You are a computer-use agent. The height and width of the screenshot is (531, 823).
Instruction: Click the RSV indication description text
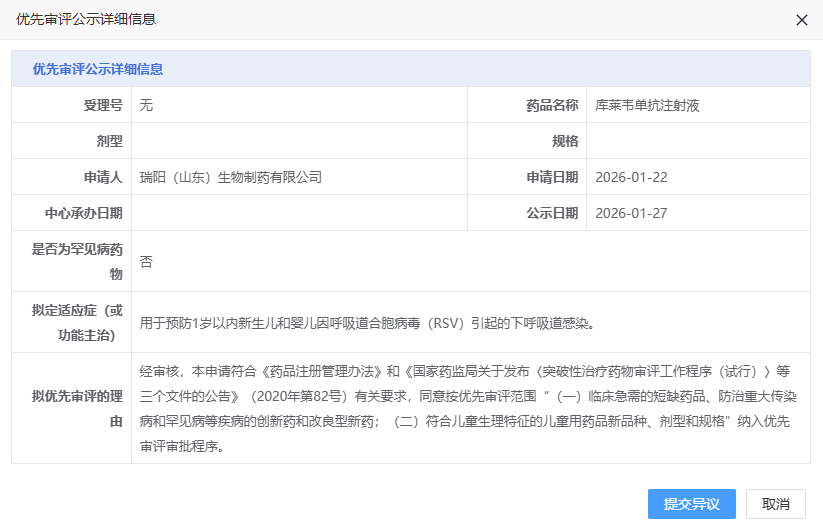(368, 323)
